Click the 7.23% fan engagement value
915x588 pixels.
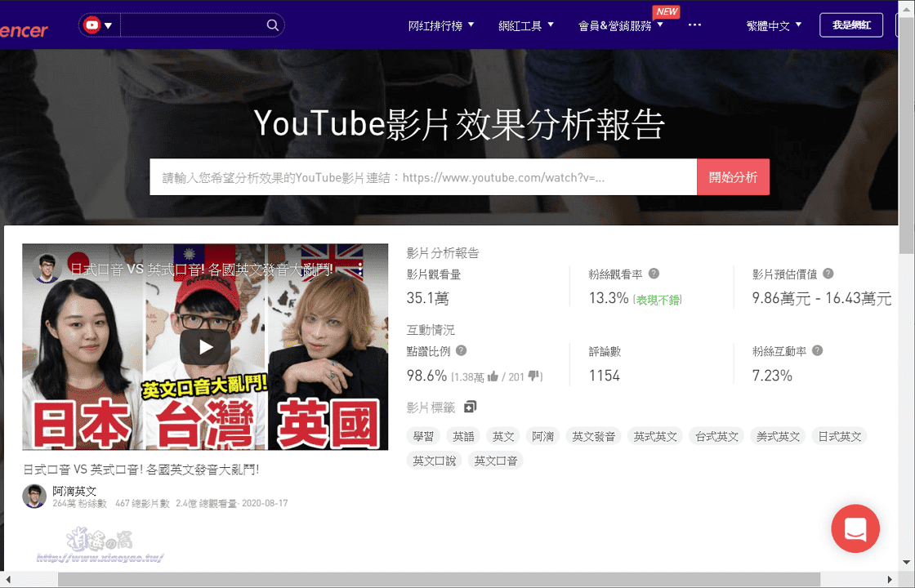772,375
